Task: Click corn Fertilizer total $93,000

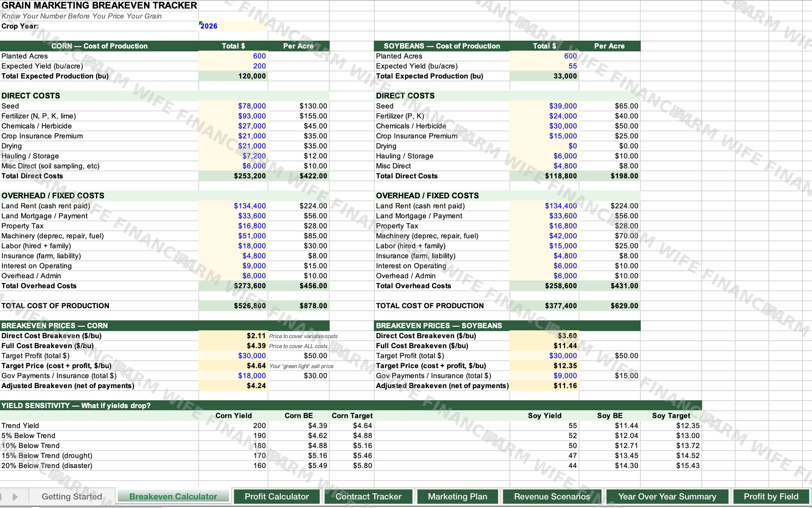Action: point(233,116)
